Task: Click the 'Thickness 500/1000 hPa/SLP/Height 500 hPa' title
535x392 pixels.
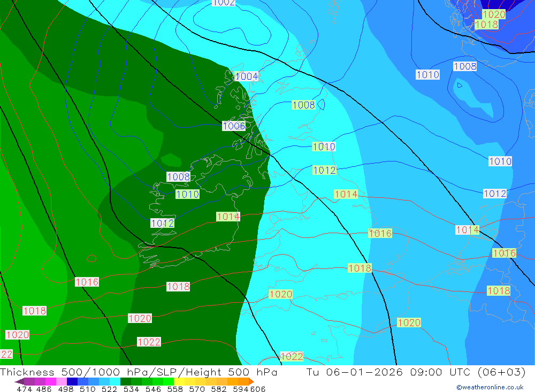Action: coord(139,372)
